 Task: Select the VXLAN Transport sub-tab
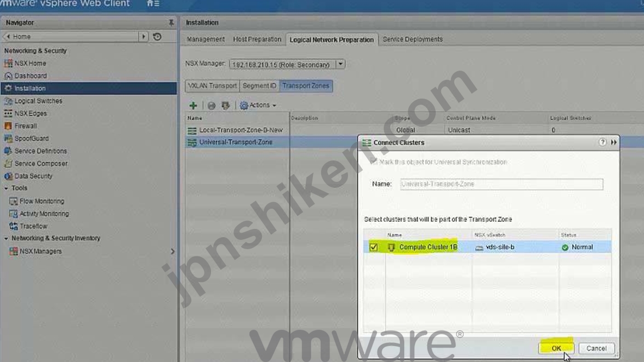tap(212, 86)
